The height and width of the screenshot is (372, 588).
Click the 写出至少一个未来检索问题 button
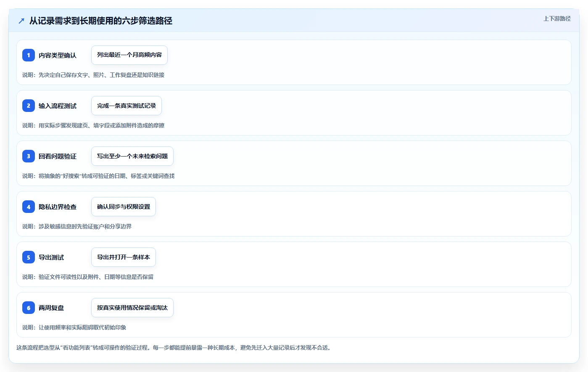click(x=132, y=156)
